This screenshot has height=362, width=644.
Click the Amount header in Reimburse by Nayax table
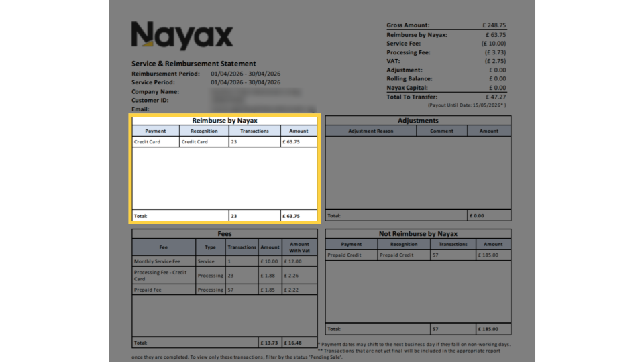(299, 131)
